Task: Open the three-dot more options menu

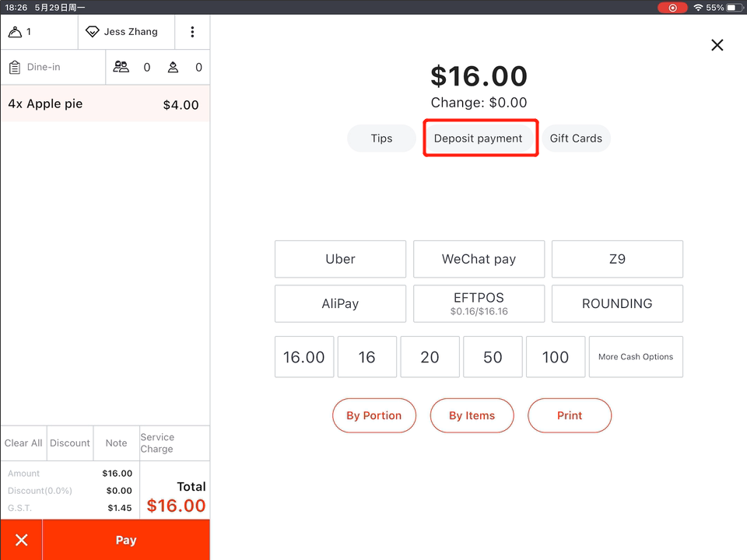Action: tap(192, 32)
